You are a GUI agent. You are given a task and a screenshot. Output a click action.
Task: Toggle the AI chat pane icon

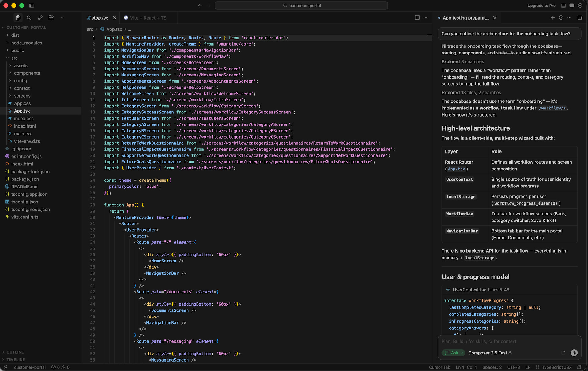coord(571,6)
